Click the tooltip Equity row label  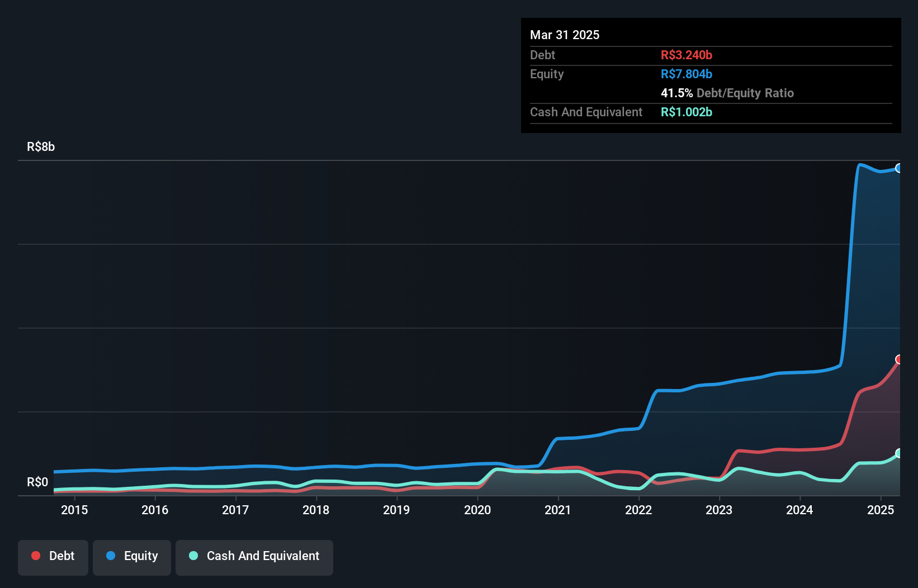(547, 74)
